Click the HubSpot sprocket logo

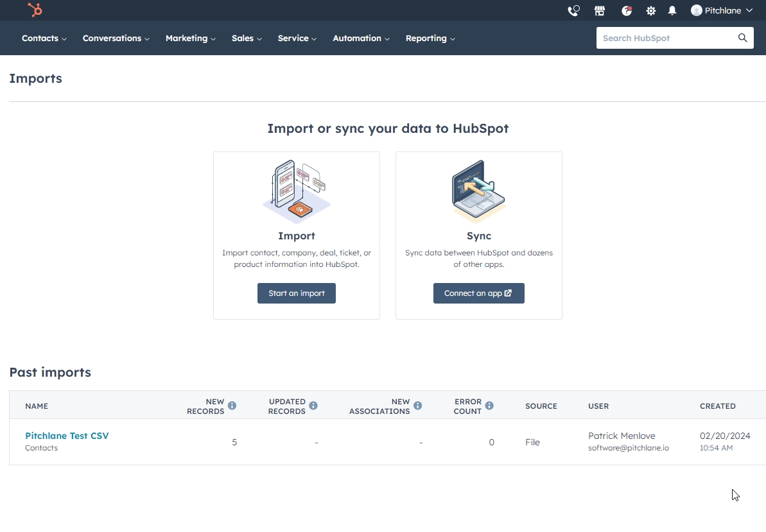(x=35, y=10)
